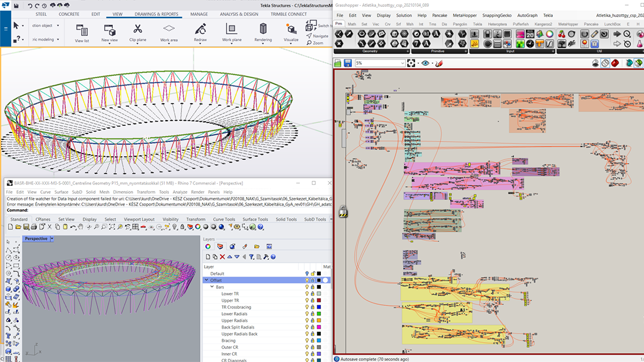Open the New view dropdown in Tekla
This screenshot has height=362, width=644.
point(109,42)
